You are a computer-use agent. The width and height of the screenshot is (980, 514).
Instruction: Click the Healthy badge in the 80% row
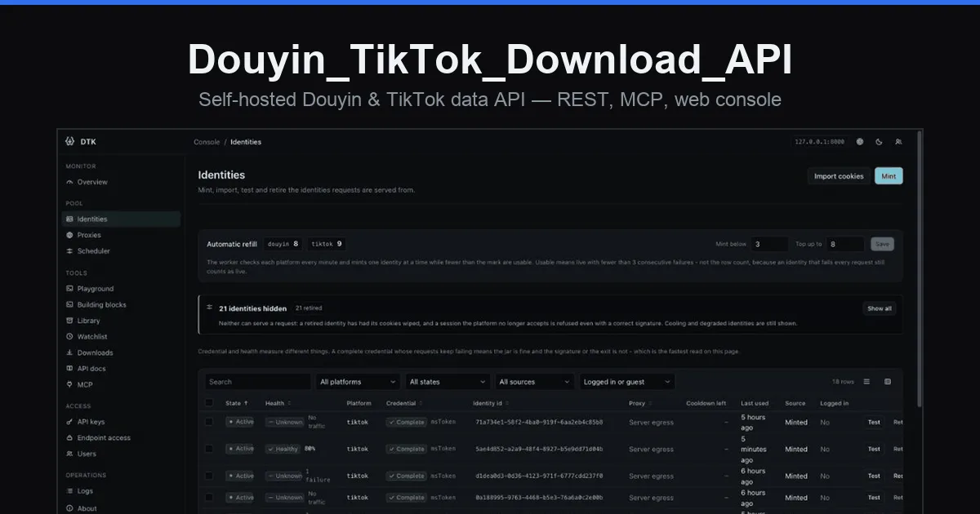pyautogui.click(x=283, y=449)
